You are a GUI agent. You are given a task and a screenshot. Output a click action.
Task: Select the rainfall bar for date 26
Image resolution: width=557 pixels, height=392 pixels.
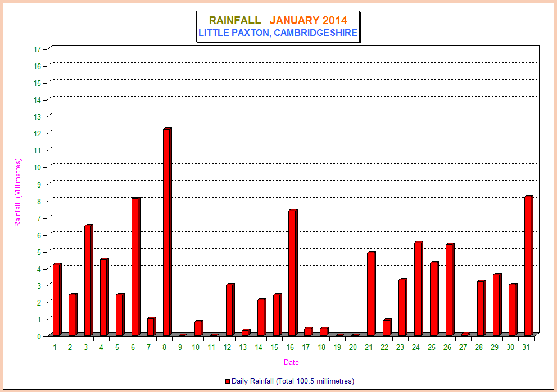450,289
